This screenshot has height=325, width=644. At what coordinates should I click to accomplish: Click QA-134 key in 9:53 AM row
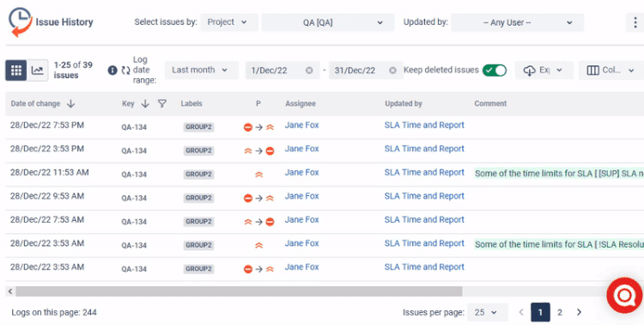pos(134,199)
